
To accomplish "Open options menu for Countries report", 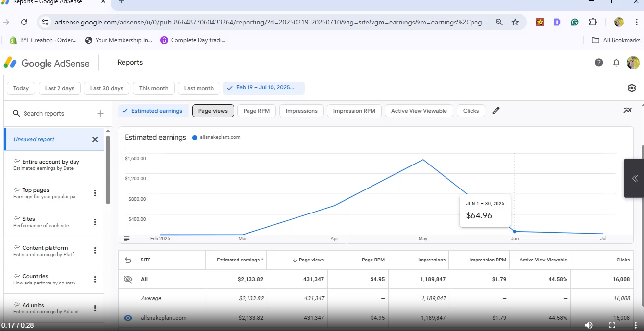I will coord(95,280).
